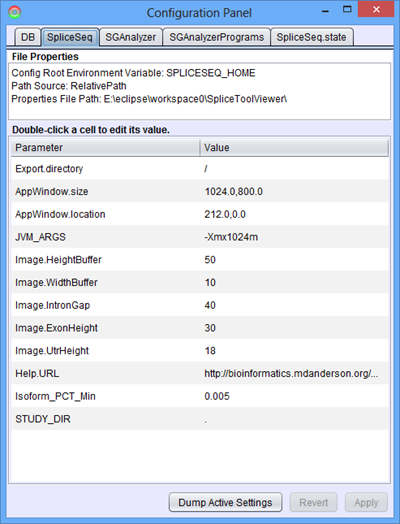
Task: Click the Parameter column header
Action: pos(105,148)
